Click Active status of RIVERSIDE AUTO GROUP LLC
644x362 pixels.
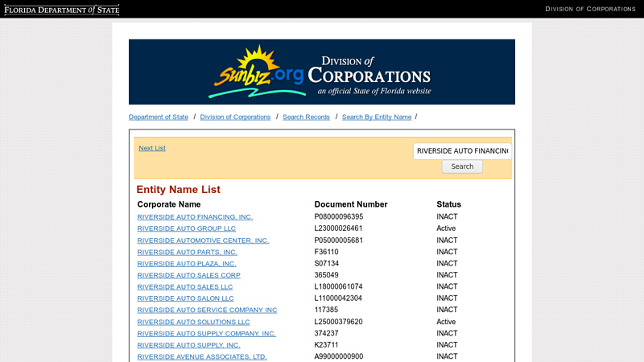(446, 228)
